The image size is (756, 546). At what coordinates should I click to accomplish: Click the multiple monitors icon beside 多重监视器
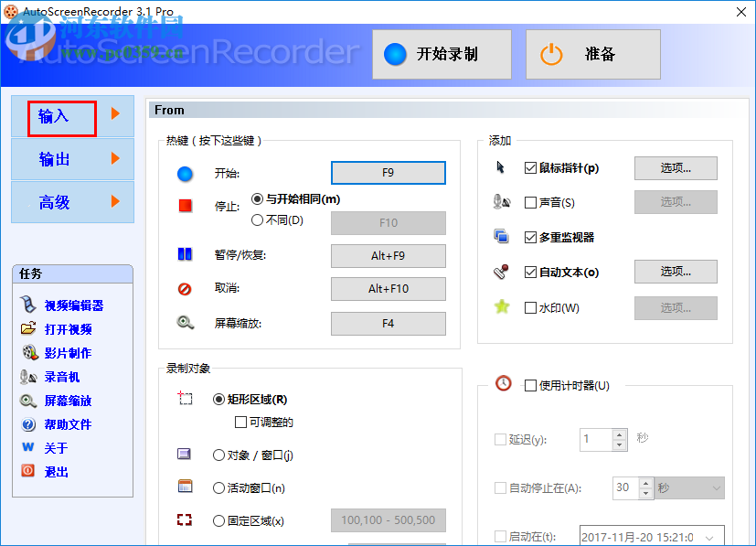coord(501,235)
